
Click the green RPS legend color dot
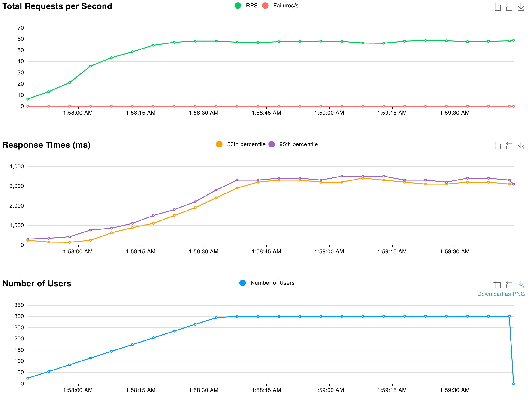tap(238, 6)
